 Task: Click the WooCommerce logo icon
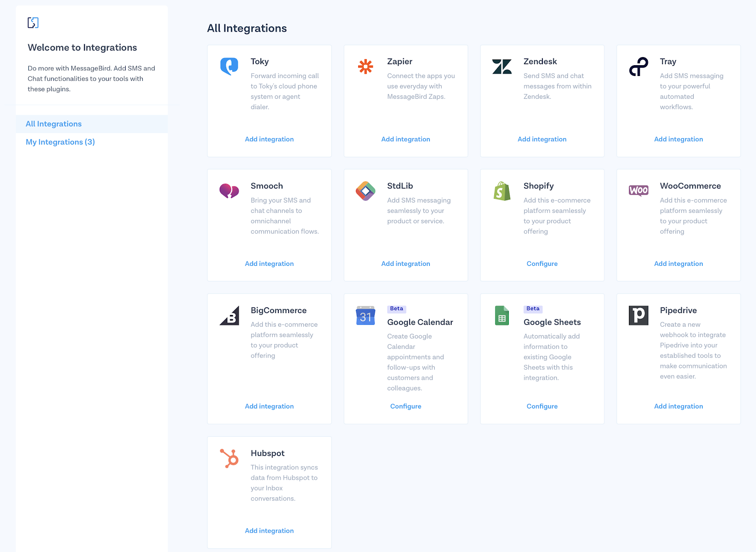pyautogui.click(x=638, y=190)
